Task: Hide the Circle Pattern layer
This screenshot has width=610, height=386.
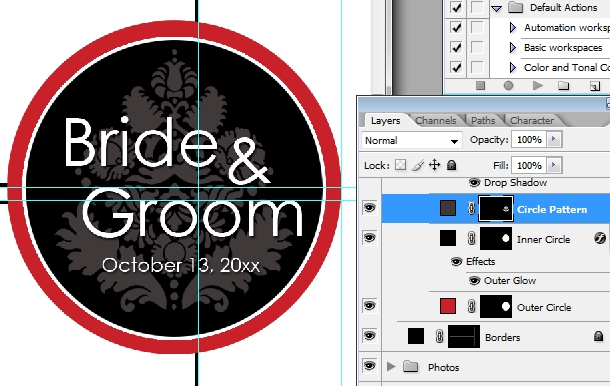Action: click(x=370, y=208)
